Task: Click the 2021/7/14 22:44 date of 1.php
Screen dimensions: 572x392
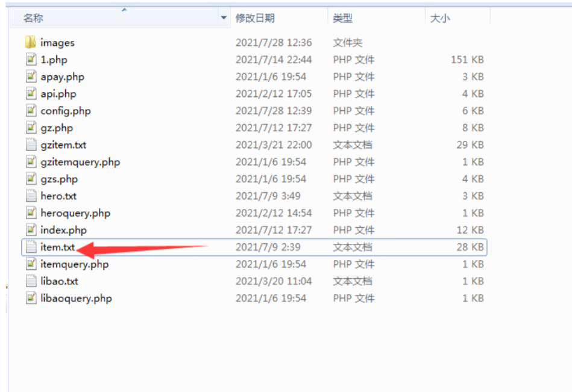Action: (274, 60)
